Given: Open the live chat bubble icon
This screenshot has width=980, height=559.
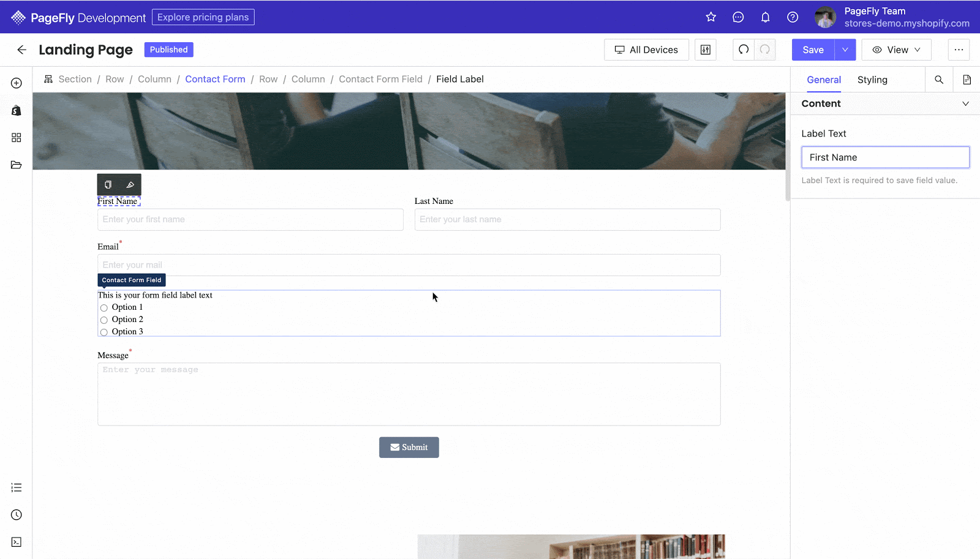Looking at the screenshot, I should [x=738, y=17].
